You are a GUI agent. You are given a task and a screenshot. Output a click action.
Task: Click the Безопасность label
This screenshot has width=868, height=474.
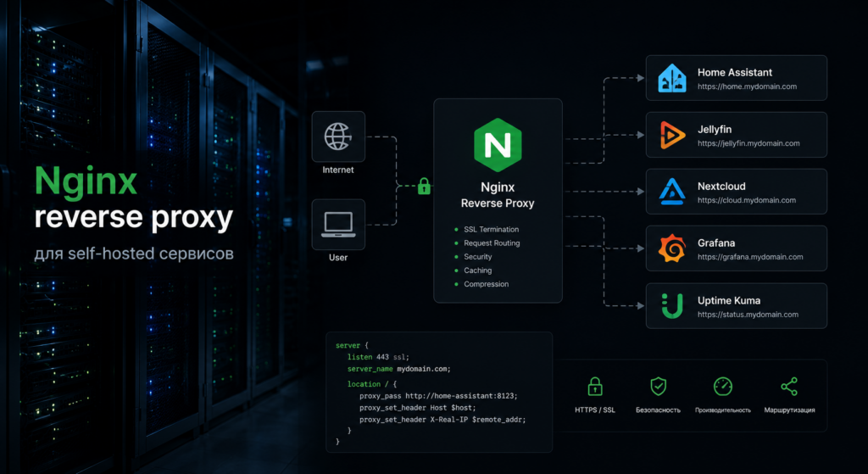point(658,410)
